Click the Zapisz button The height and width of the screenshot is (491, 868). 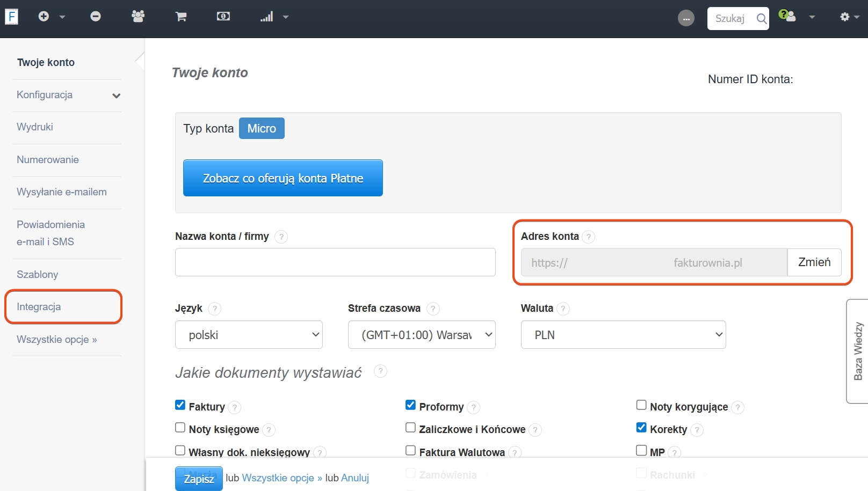pyautogui.click(x=199, y=478)
